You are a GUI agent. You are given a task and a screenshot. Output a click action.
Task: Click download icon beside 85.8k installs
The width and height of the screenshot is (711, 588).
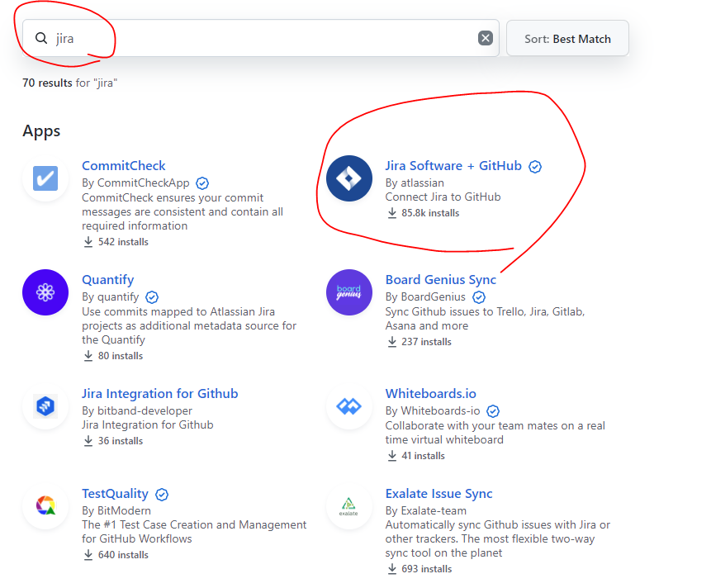click(x=392, y=212)
